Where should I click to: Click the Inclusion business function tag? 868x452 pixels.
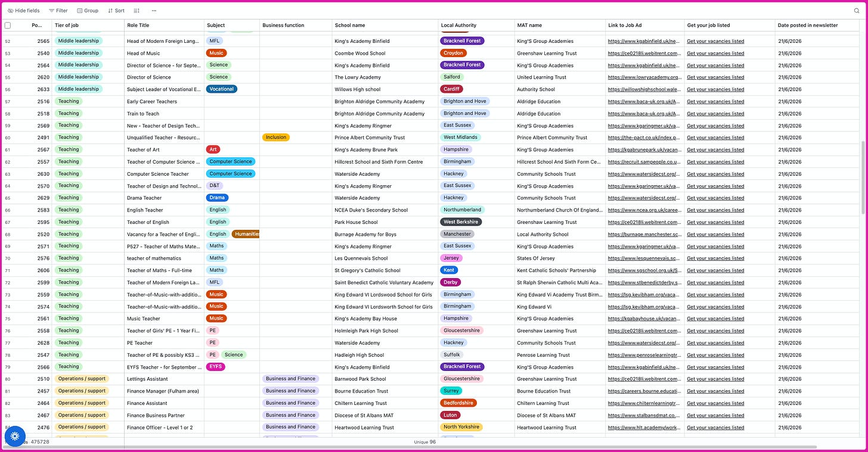pyautogui.click(x=276, y=138)
